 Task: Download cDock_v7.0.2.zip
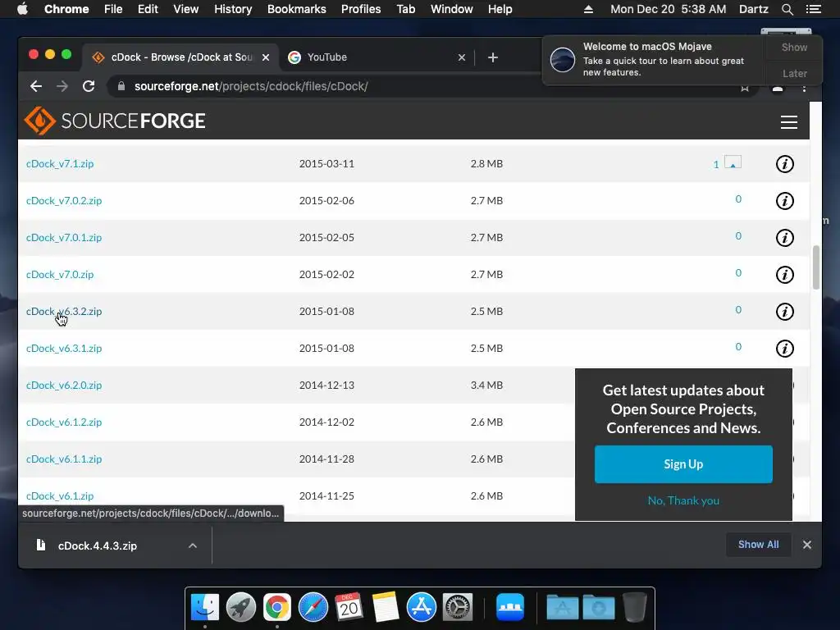[x=64, y=201]
